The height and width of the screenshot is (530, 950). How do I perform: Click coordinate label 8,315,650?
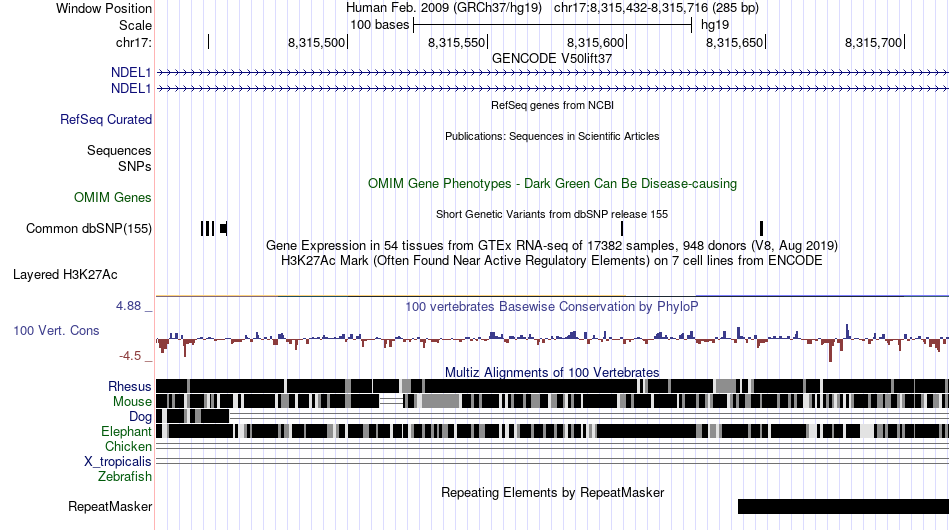tap(734, 42)
